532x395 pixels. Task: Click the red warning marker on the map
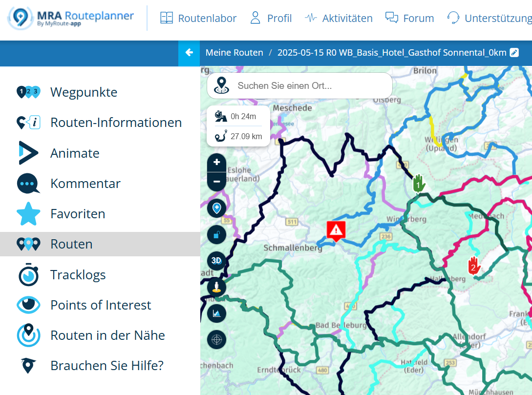pyautogui.click(x=336, y=230)
